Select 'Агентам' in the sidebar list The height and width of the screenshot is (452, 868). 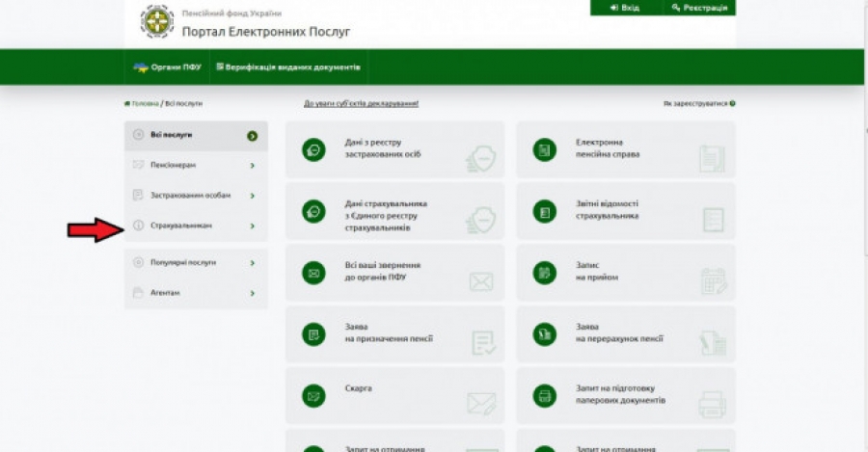pyautogui.click(x=165, y=292)
